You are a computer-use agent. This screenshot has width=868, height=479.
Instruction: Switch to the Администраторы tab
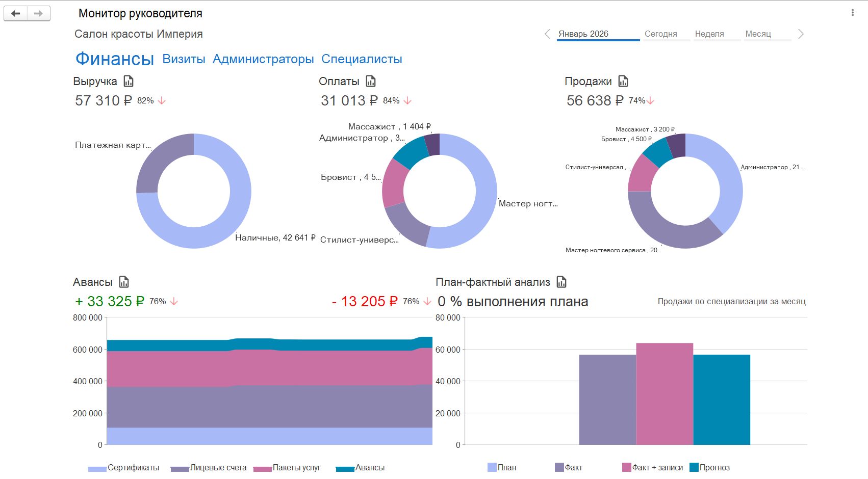pyautogui.click(x=263, y=59)
